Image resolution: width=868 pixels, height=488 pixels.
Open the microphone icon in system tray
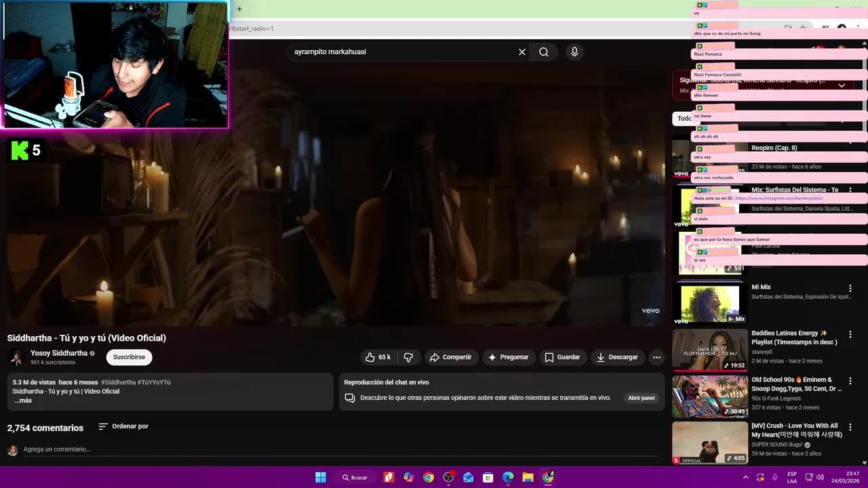coord(774,477)
